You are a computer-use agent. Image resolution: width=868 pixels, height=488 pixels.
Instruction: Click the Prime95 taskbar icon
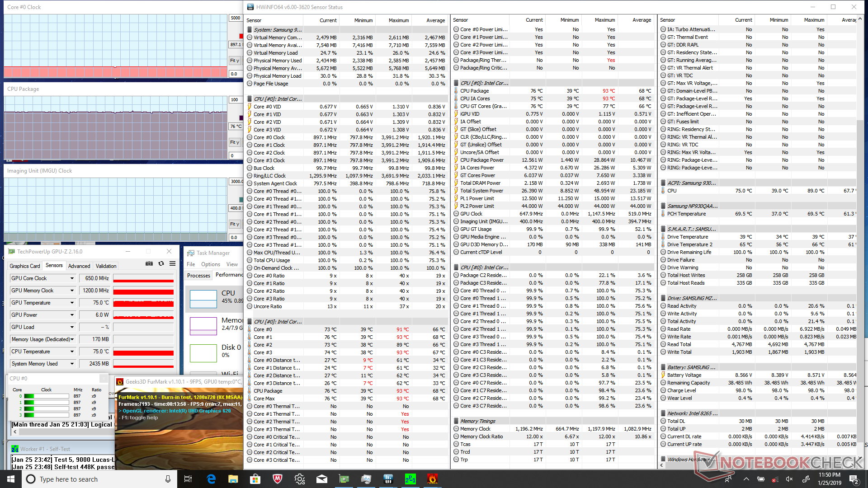coord(410,479)
